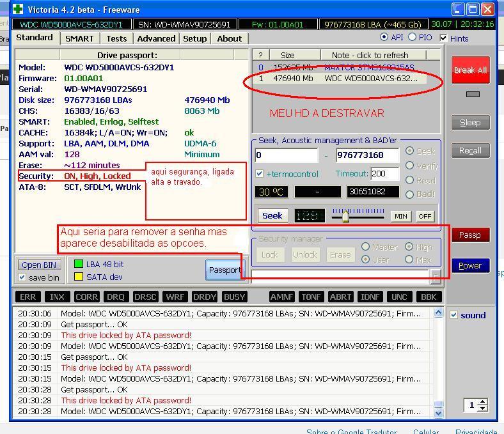
Task: Click the Break All button
Action: [470, 70]
